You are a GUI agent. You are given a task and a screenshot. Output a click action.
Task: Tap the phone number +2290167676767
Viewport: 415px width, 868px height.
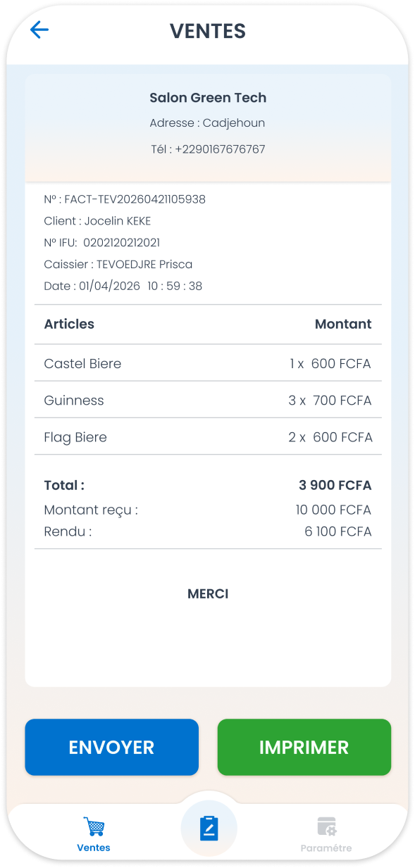click(x=220, y=149)
